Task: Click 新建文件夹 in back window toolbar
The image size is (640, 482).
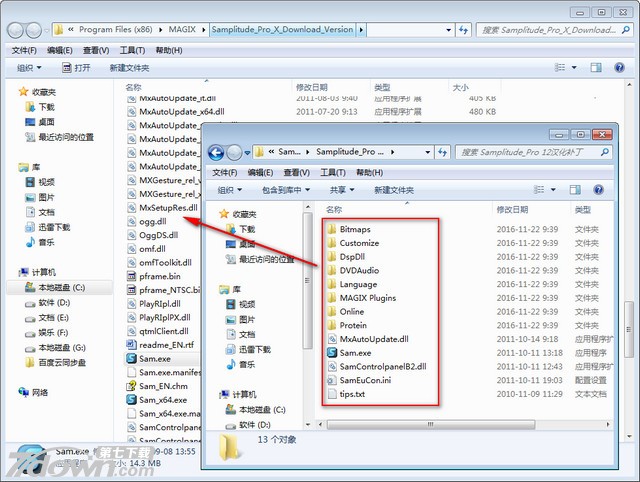Action: click(129, 68)
